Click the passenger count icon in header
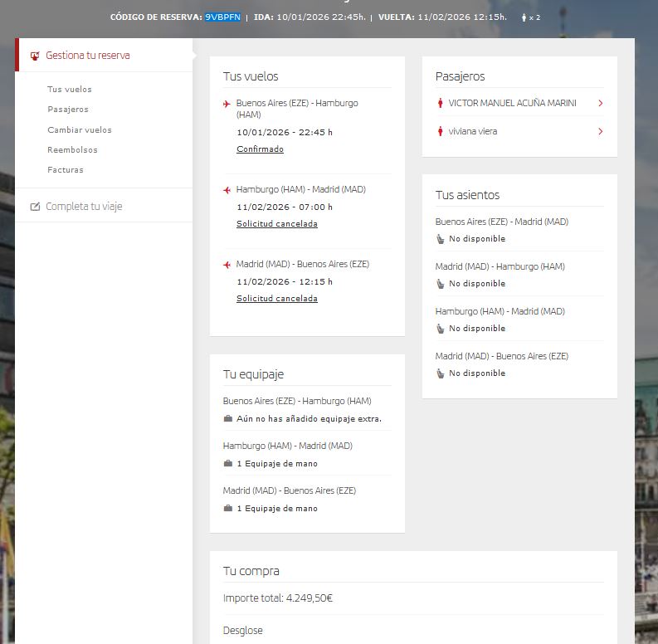 (524, 17)
